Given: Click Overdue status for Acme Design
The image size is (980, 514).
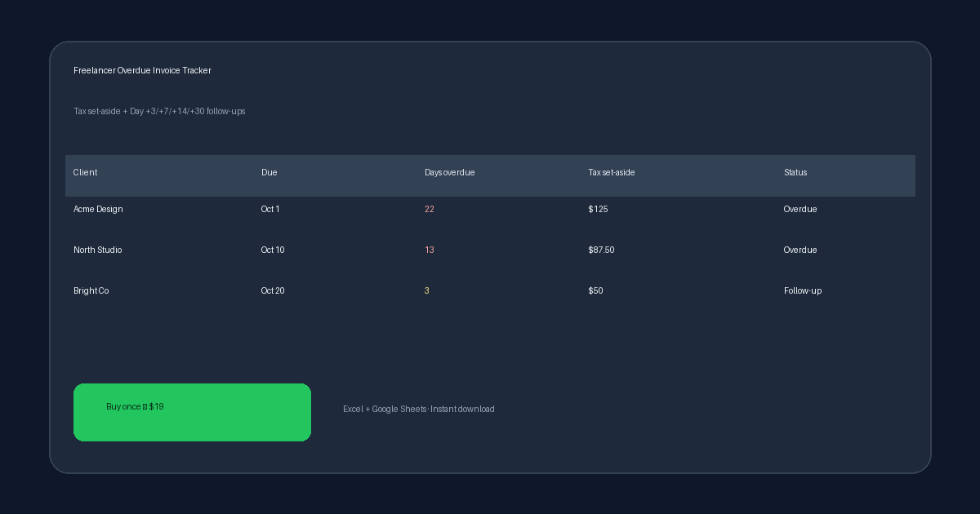Looking at the screenshot, I should [x=800, y=210].
